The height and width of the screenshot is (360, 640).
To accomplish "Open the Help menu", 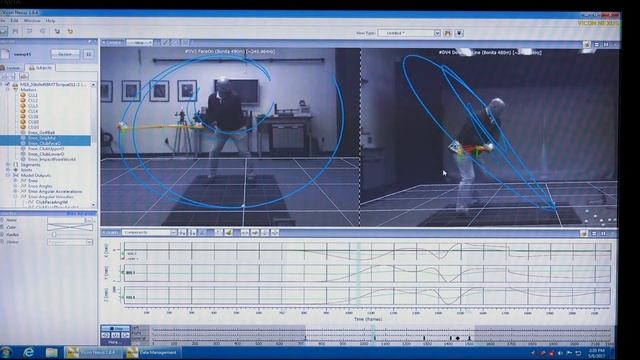I will click(x=50, y=20).
